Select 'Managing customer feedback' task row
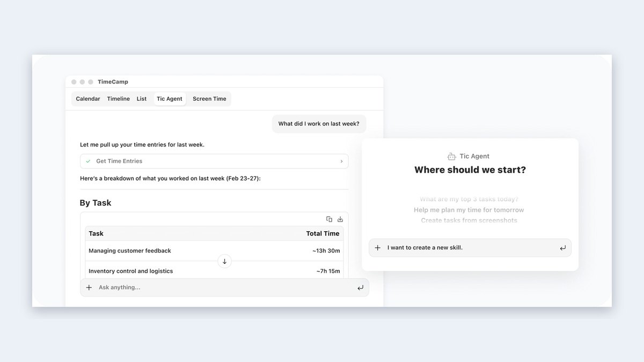Viewport: 644px width, 362px height. click(x=214, y=250)
